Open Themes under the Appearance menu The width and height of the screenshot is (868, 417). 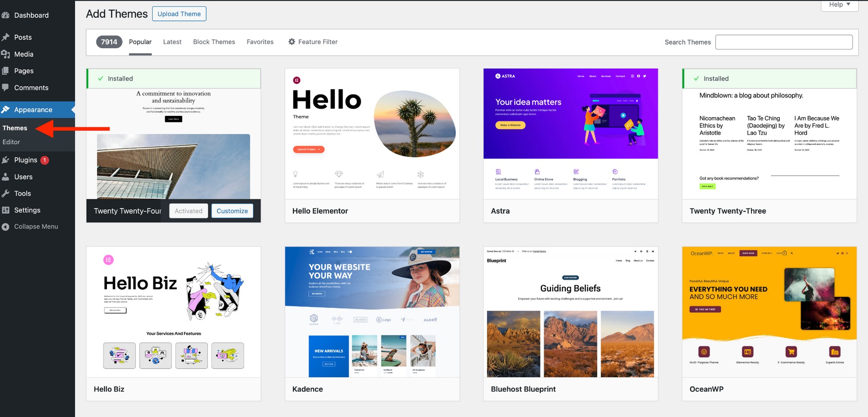(x=15, y=128)
